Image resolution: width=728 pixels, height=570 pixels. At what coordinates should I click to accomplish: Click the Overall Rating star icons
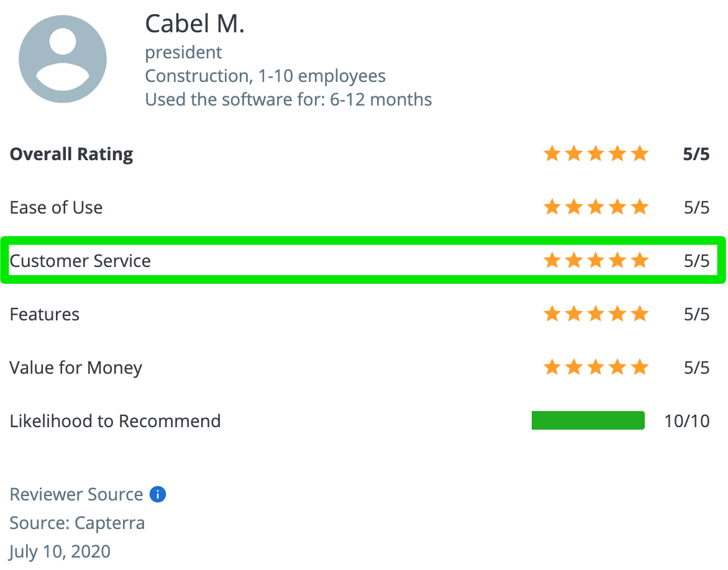pyautogui.click(x=596, y=154)
